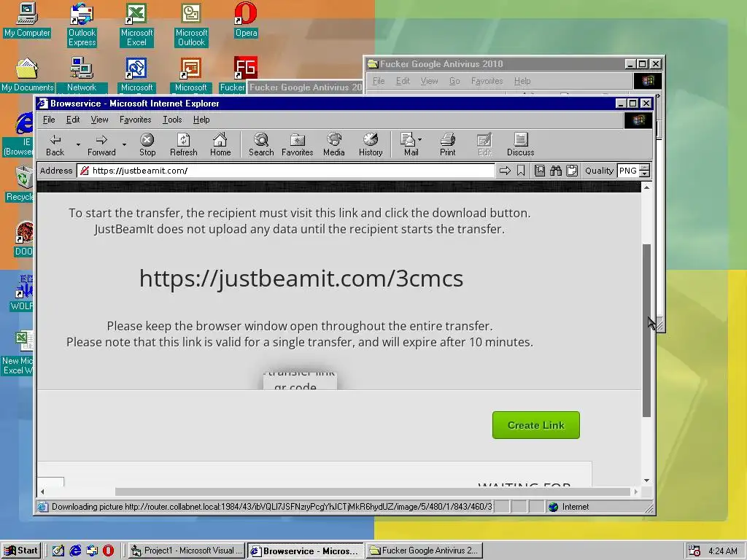Select the My Documents desktop icon

(x=27, y=75)
